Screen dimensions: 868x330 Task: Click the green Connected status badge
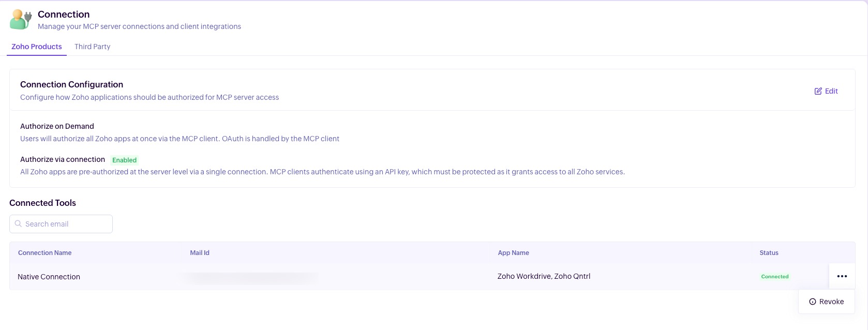(774, 277)
